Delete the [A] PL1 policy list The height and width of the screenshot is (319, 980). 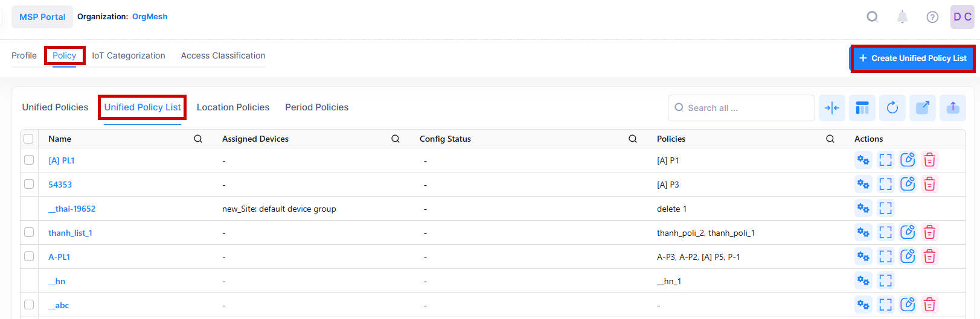tap(929, 160)
